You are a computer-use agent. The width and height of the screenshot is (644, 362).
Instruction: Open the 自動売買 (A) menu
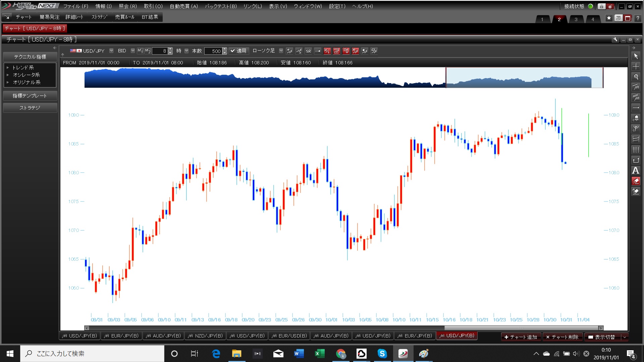pyautogui.click(x=183, y=6)
